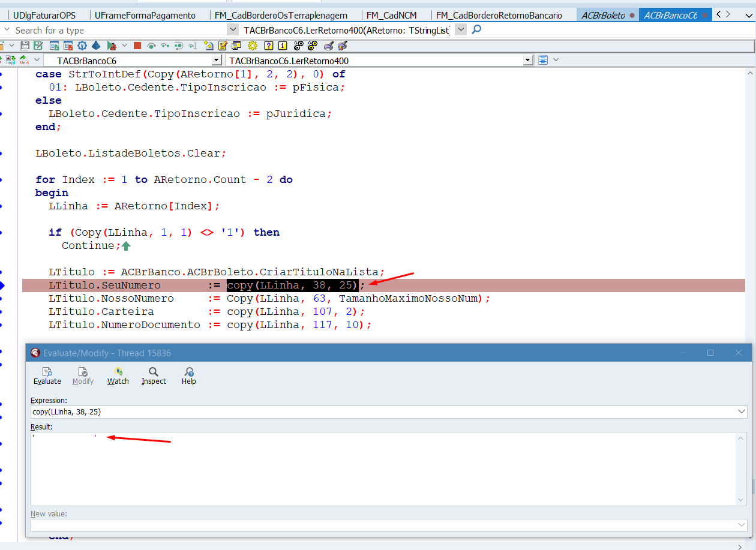Click the question mark help toolbar icon
Viewport: 756px width, 550px height.
[269, 46]
